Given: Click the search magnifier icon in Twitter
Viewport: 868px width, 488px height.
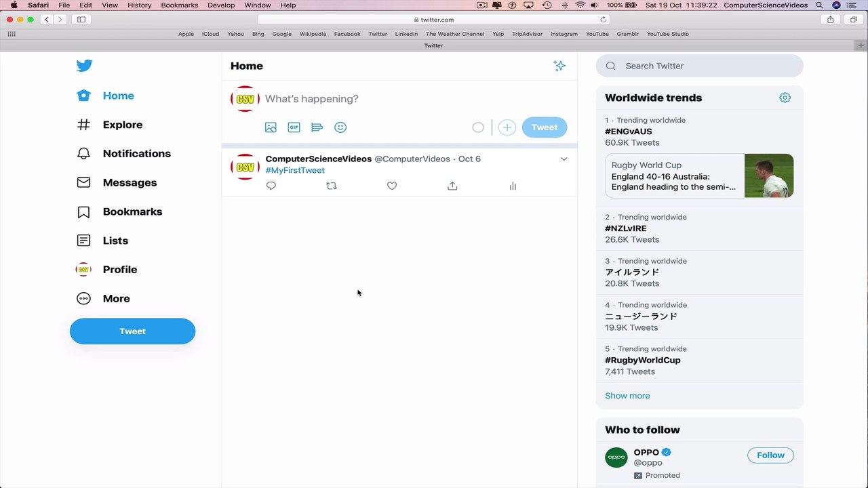Looking at the screenshot, I should 611,66.
